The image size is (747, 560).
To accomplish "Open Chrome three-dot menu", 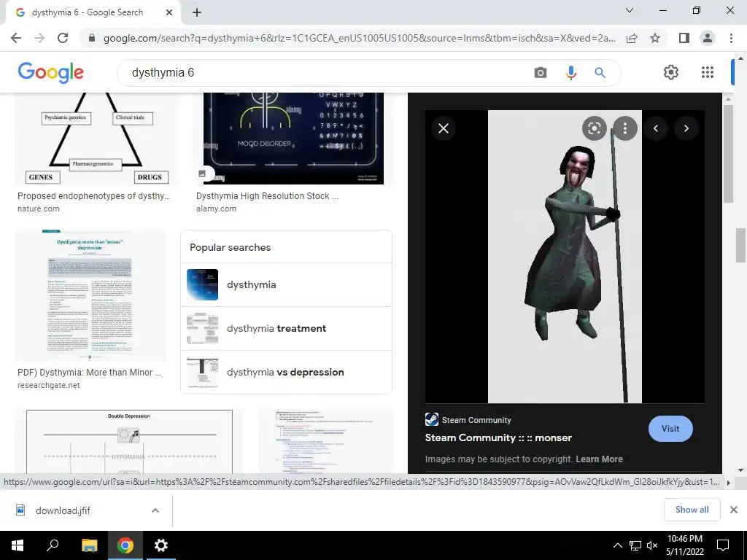I will tap(731, 38).
